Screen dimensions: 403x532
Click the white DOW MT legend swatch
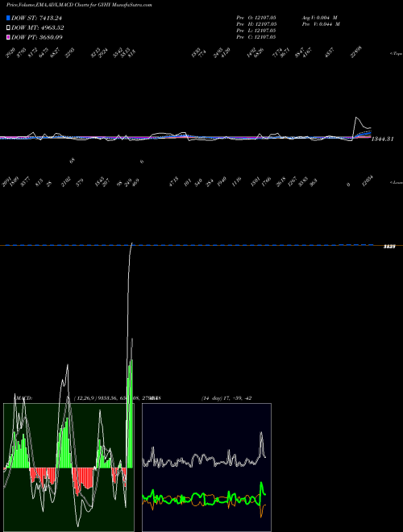pyautogui.click(x=8, y=27)
